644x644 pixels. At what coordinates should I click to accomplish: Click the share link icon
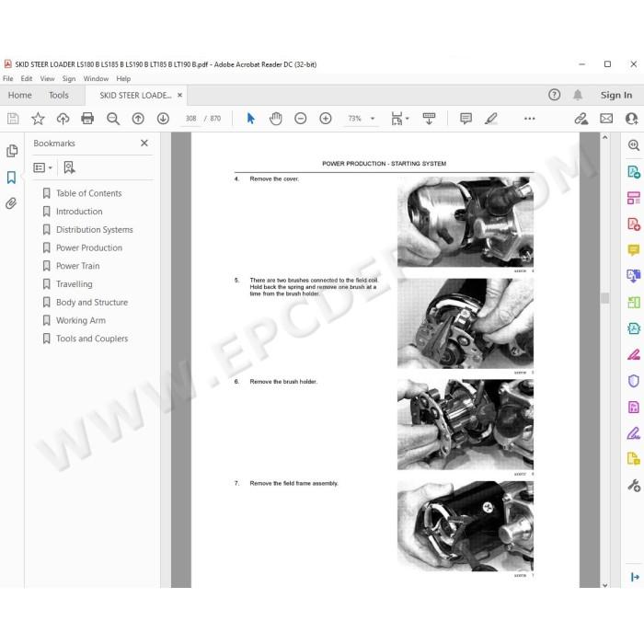[x=581, y=119]
